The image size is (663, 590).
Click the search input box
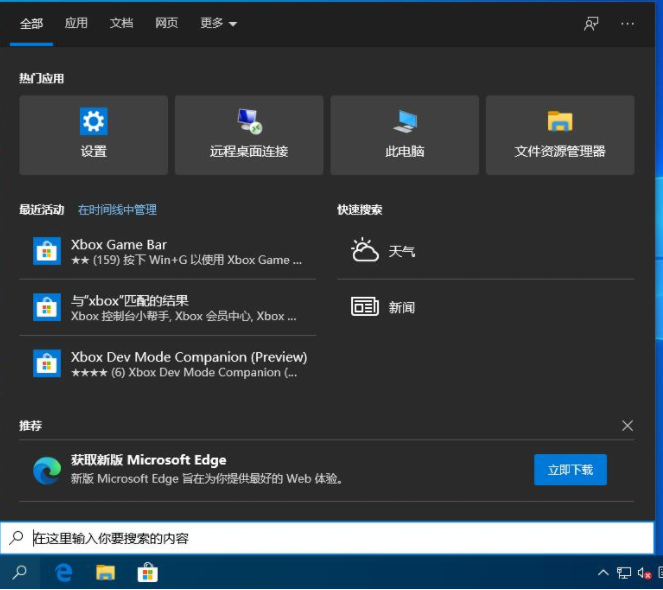click(330, 538)
